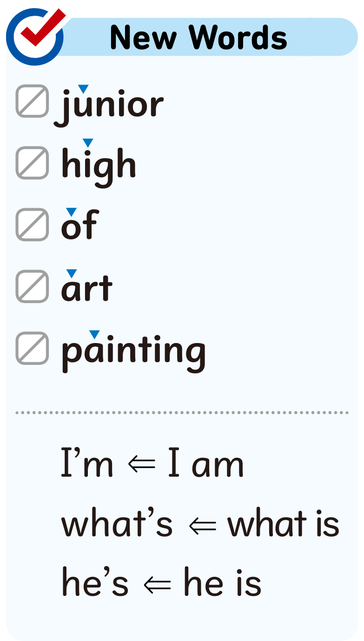Click the blue accent mark above art
This screenshot has height=641, width=364.
71,273
